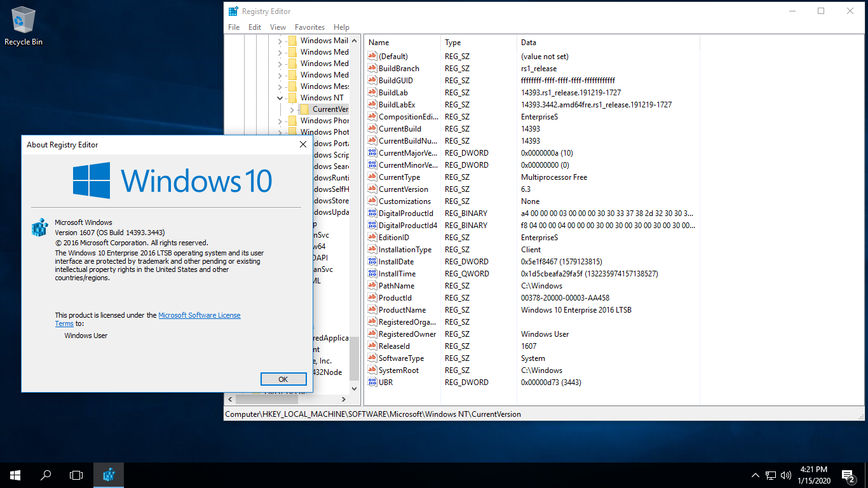Viewport: 868px width, 488px height.
Task: Expand the Windows Mail tree node
Action: [280, 41]
